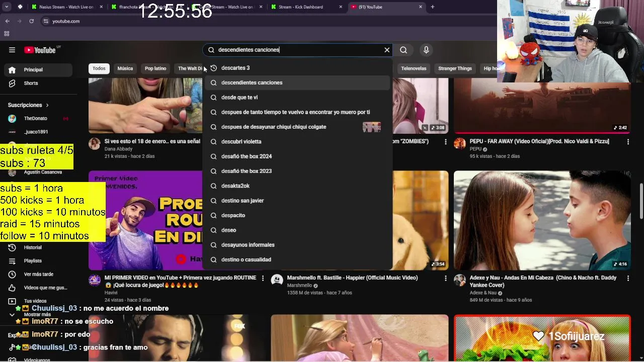Choose suggestion desayunos informales
644x362 pixels.
[x=297, y=245]
